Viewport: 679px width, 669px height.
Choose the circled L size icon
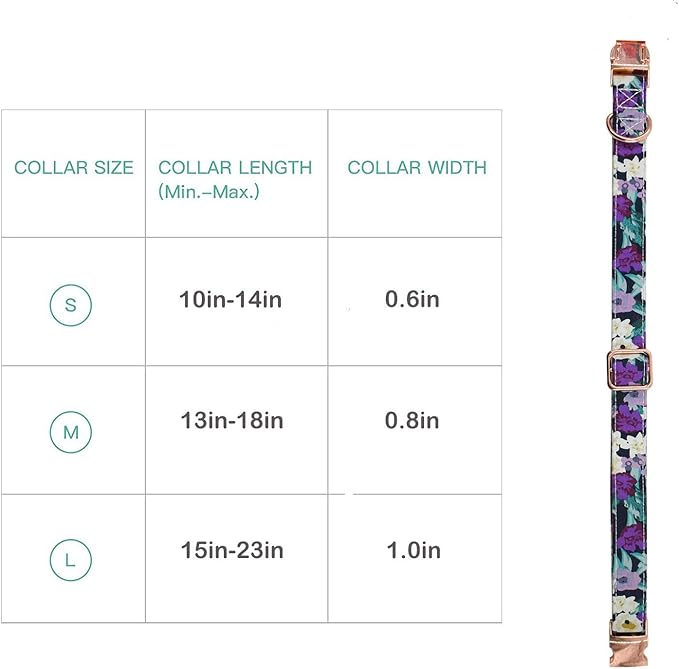71,560
